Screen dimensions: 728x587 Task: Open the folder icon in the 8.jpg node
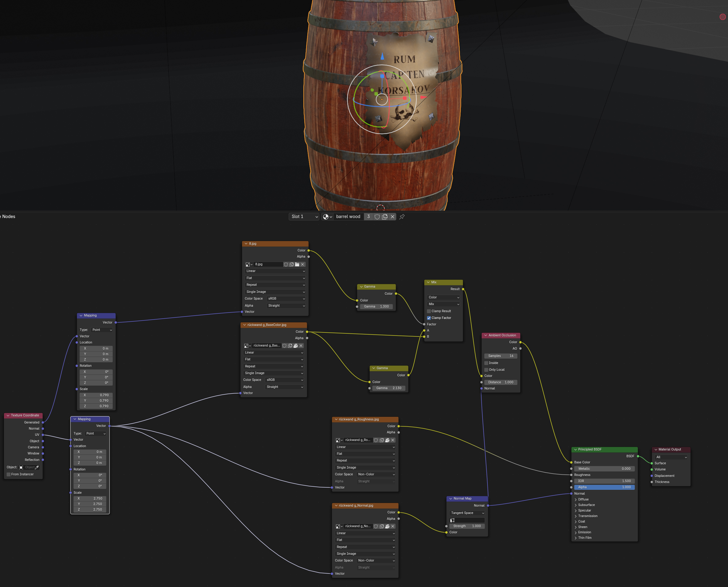(x=297, y=264)
